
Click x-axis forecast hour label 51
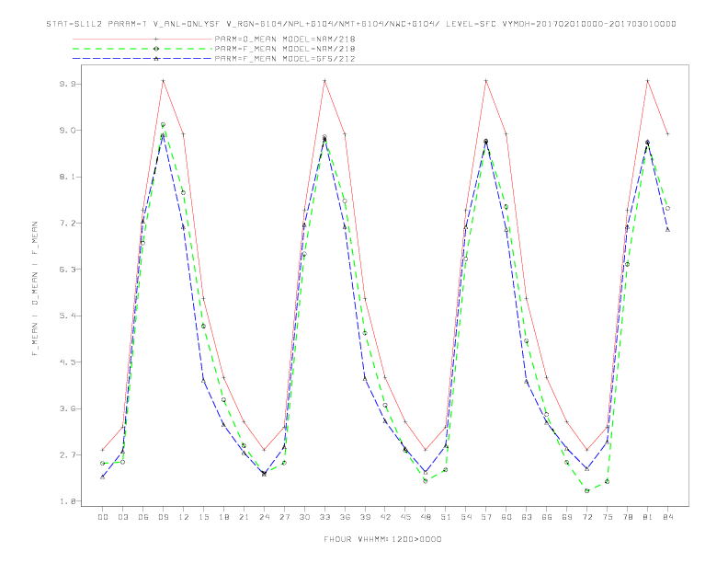(446, 517)
